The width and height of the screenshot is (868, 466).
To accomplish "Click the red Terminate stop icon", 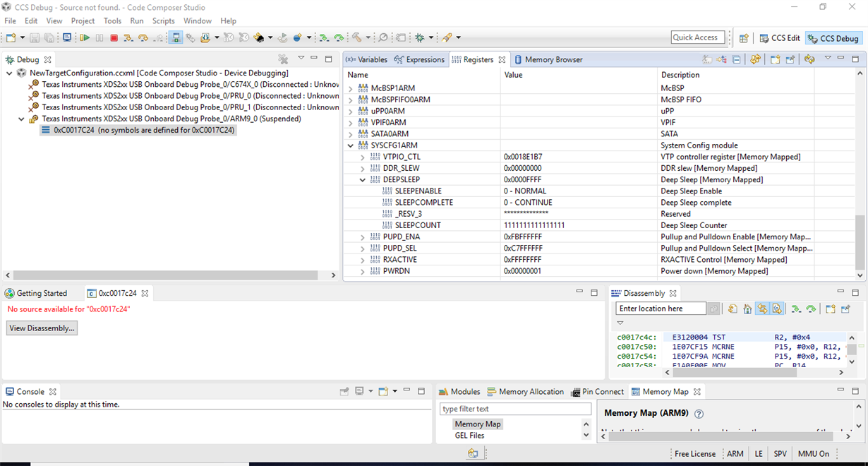I will [114, 37].
